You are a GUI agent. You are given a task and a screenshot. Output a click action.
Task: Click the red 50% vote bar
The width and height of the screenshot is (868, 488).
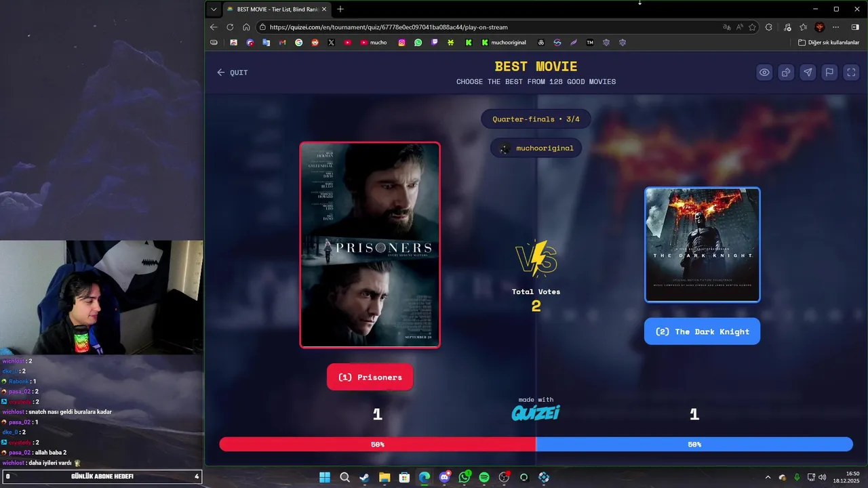(378, 445)
